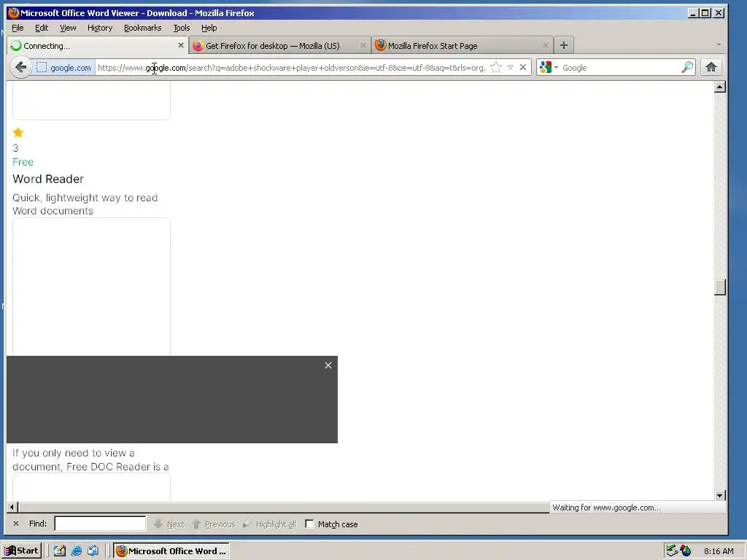Open the View menu

[68, 28]
